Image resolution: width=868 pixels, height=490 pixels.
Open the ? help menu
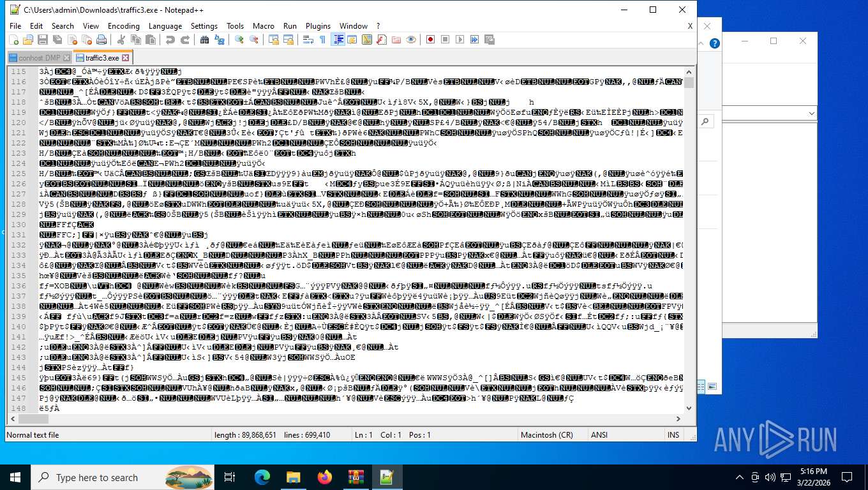(378, 26)
